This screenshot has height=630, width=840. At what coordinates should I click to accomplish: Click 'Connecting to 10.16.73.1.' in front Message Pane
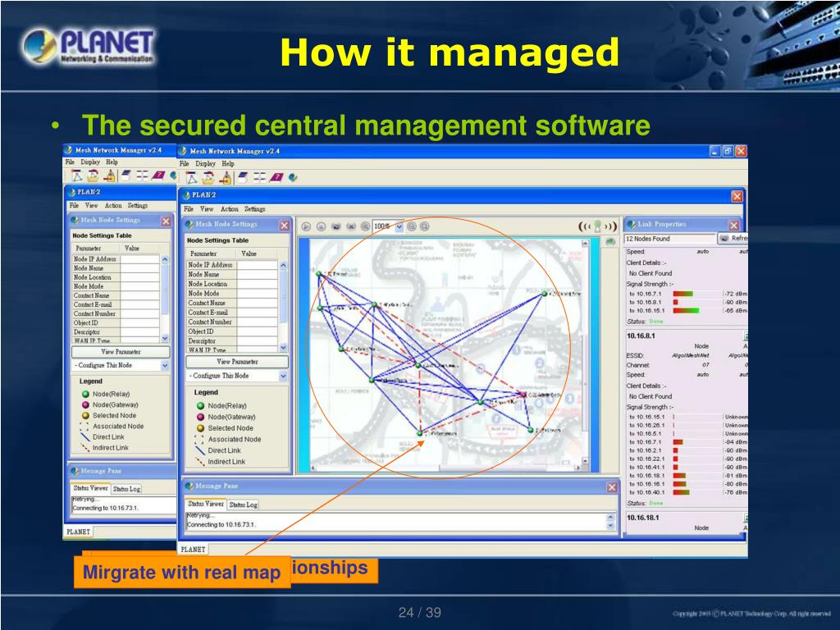tap(221, 525)
